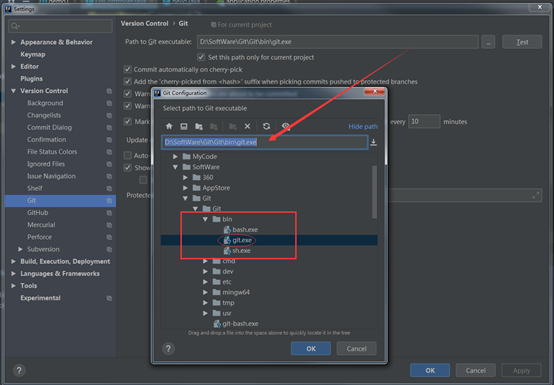
Task: Expand MyCode folder
Action: (x=175, y=156)
